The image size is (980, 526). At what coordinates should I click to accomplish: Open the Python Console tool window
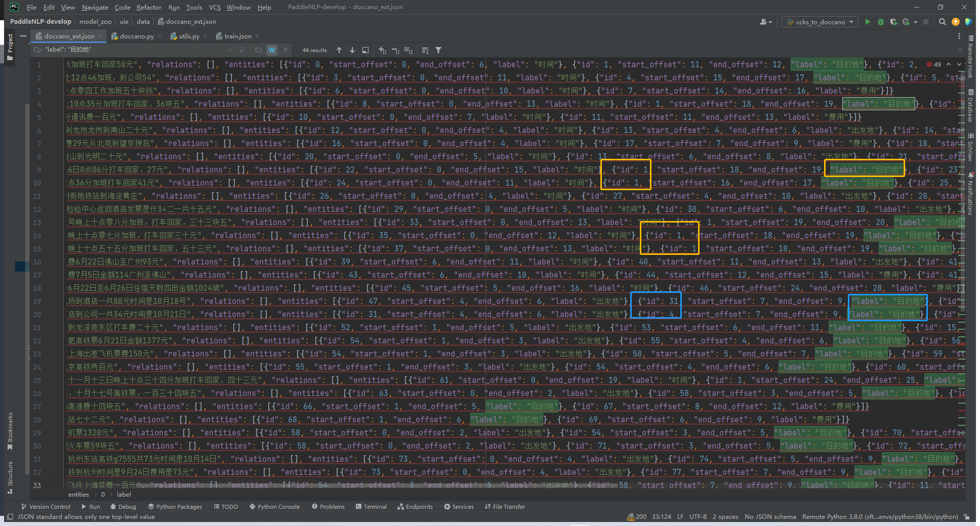[274, 506]
